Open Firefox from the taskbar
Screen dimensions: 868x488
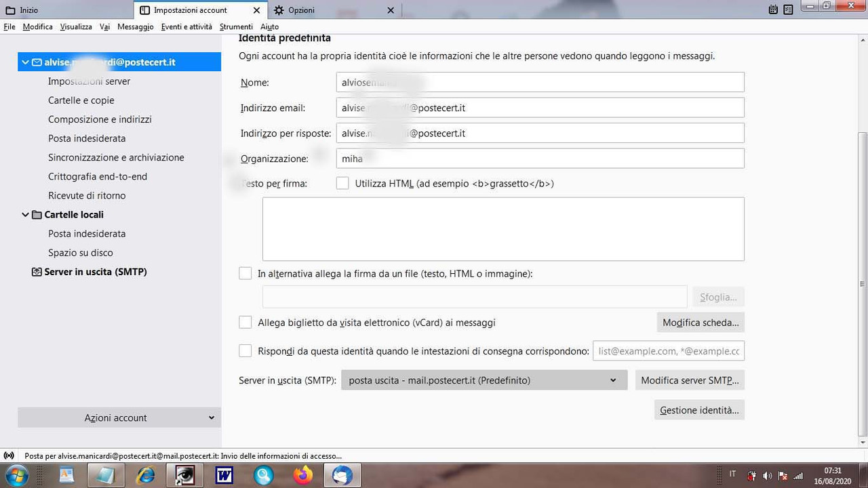[303, 476]
